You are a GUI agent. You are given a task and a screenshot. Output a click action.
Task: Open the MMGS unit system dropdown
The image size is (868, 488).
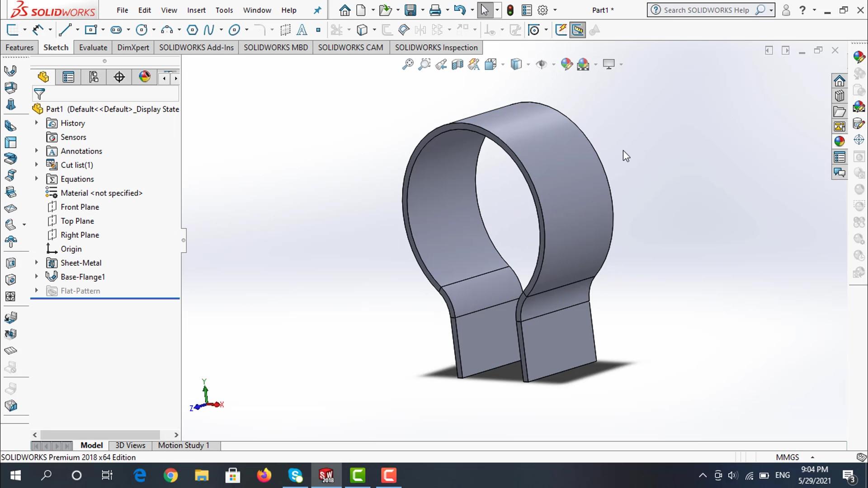[812, 457]
